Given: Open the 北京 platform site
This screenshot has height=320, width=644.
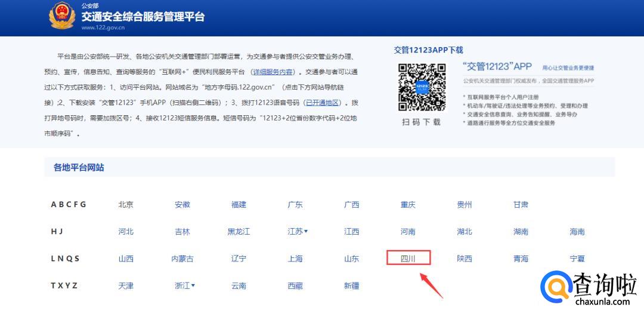Looking at the screenshot, I should (126, 204).
